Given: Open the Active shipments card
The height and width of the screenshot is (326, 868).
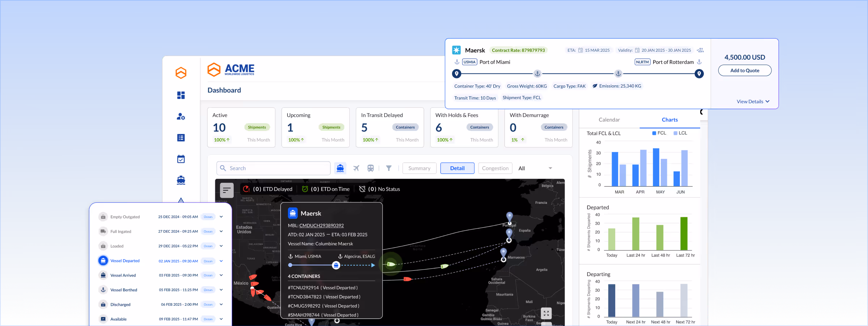Looking at the screenshot, I should coord(241,127).
